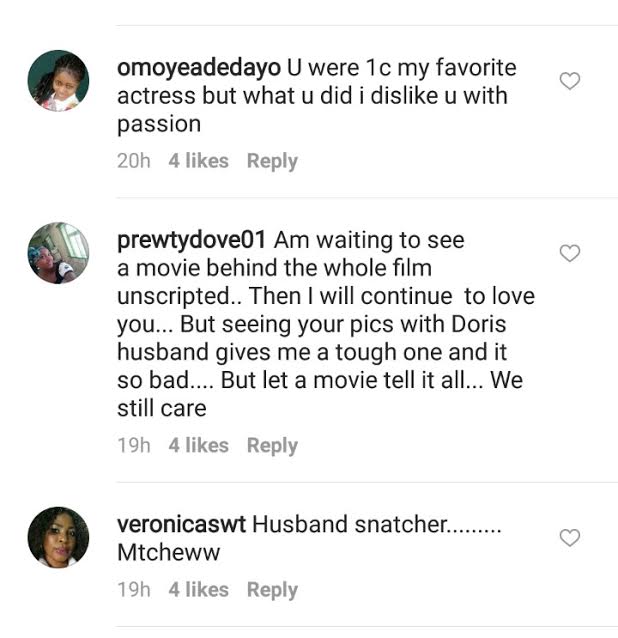The width and height of the screenshot is (618, 638).
Task: Go to the prewtydove01 username link
Action: click(192, 241)
